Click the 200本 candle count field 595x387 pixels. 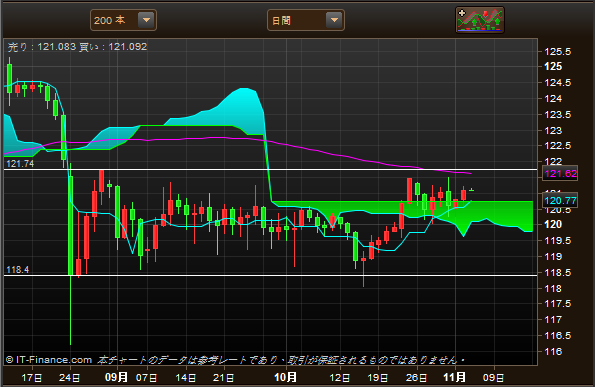click(123, 20)
